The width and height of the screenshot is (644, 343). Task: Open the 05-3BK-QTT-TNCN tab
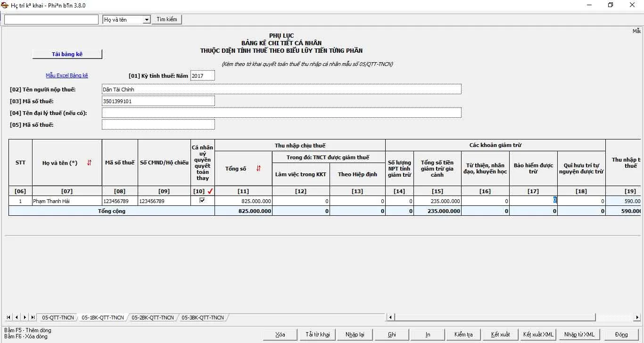pyautogui.click(x=203, y=318)
